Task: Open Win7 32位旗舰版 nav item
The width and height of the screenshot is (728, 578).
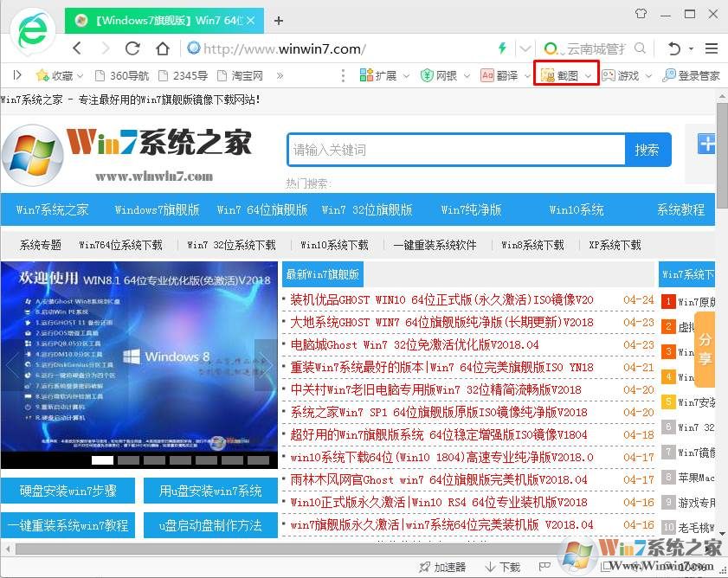Action: [367, 209]
